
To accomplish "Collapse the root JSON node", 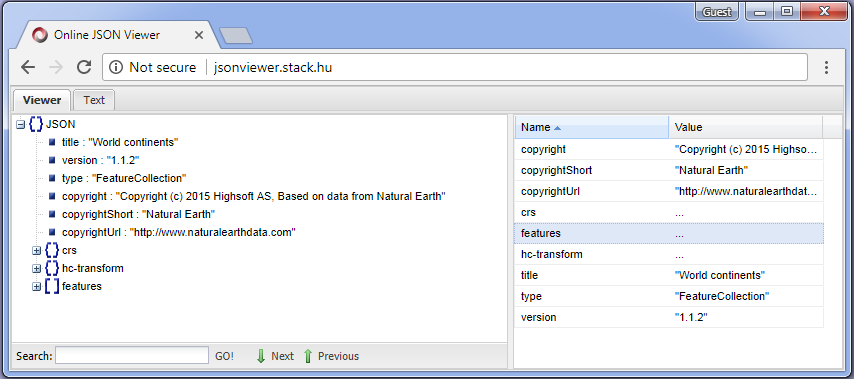I will tap(21, 125).
